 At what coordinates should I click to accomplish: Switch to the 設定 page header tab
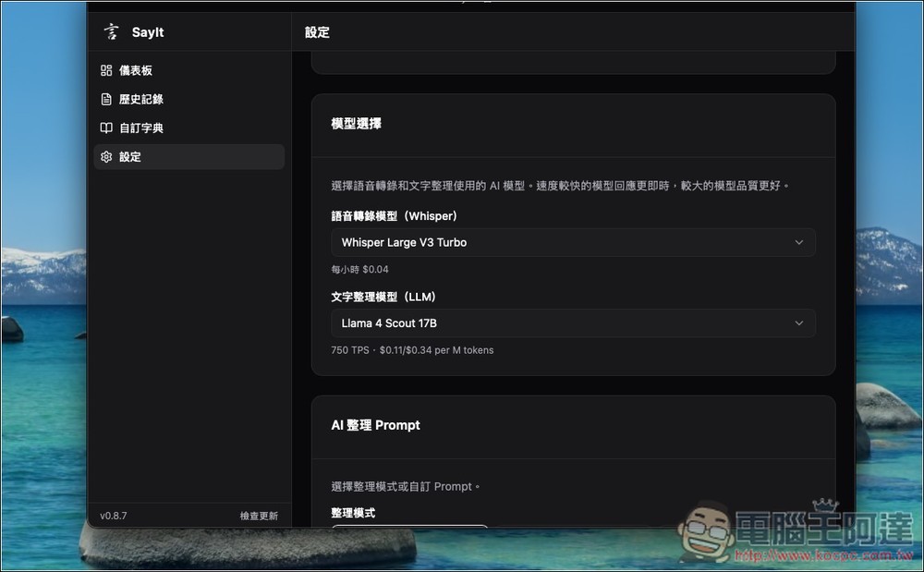(316, 31)
